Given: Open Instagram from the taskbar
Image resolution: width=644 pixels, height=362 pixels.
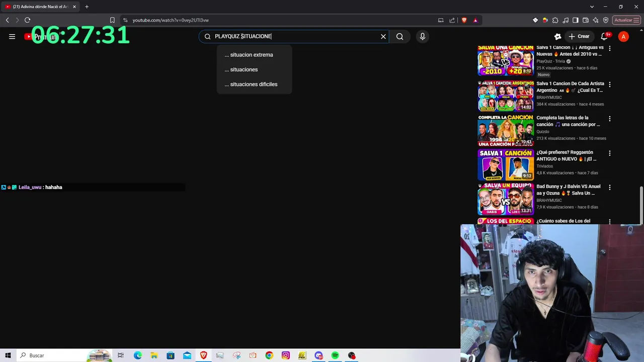Looking at the screenshot, I should click(x=286, y=355).
